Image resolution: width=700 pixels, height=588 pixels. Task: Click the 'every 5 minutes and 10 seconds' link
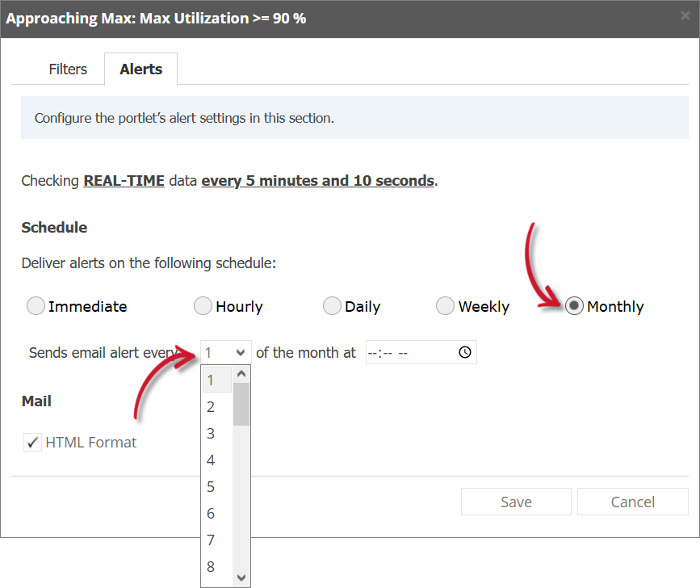317,180
